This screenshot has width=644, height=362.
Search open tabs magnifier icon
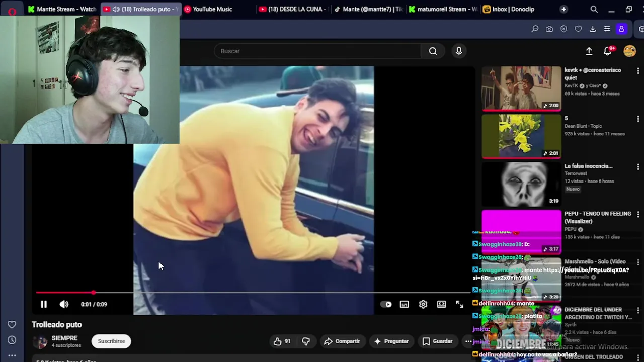(x=594, y=9)
